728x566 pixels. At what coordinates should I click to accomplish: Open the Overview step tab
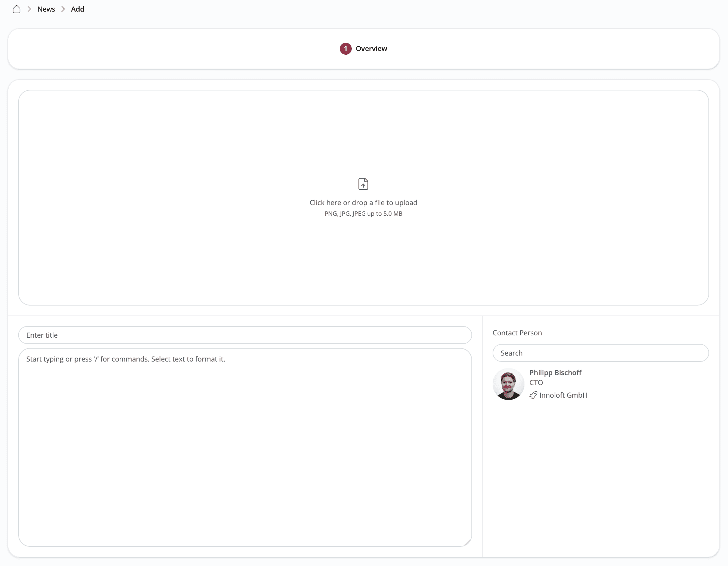371,49
